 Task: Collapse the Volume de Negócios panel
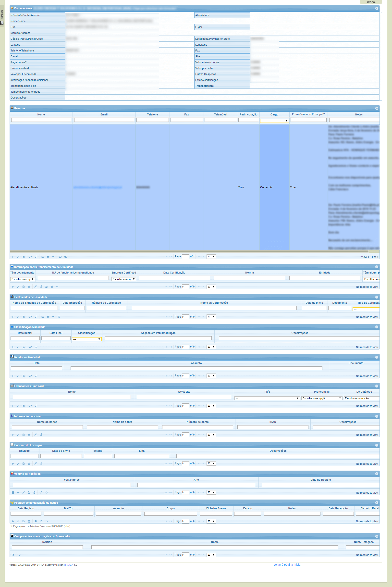(x=377, y=474)
